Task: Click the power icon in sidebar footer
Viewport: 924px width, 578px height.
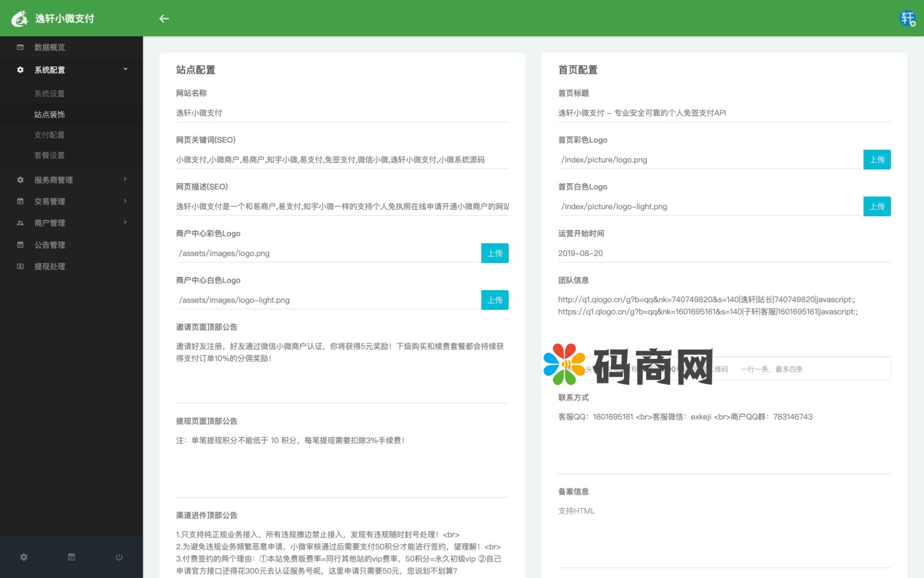Action: tap(119, 557)
